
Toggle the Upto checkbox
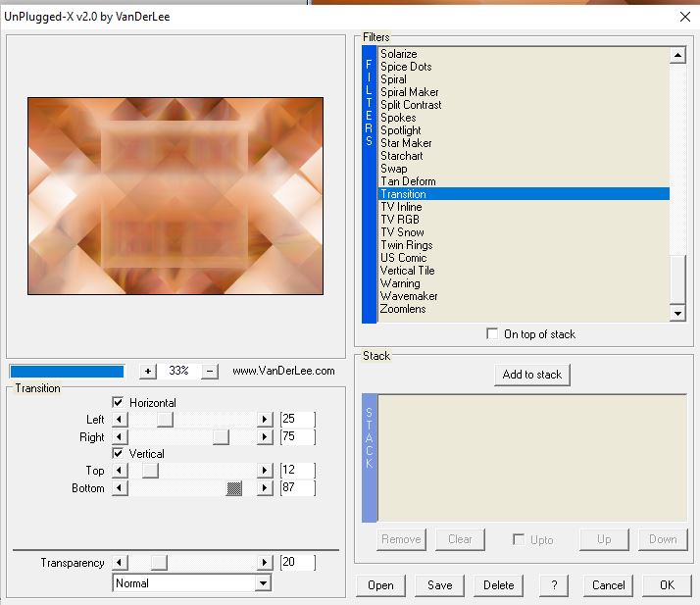519,539
